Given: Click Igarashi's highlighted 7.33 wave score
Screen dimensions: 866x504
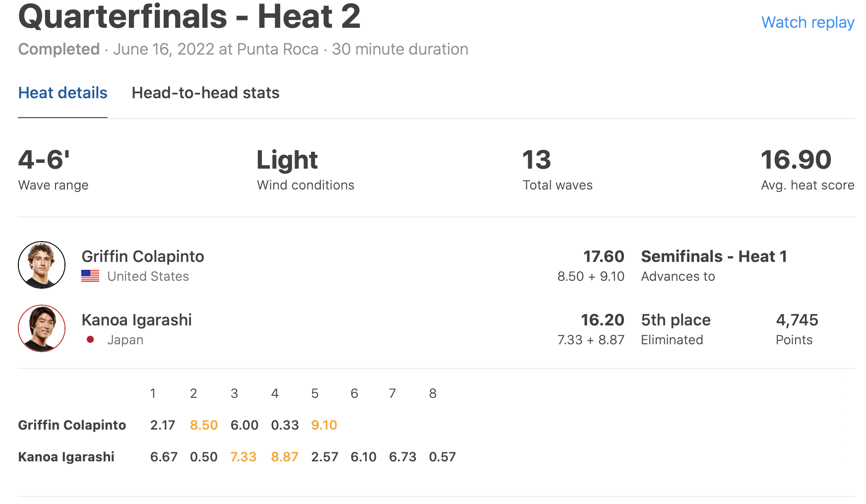Looking at the screenshot, I should click(x=243, y=457).
